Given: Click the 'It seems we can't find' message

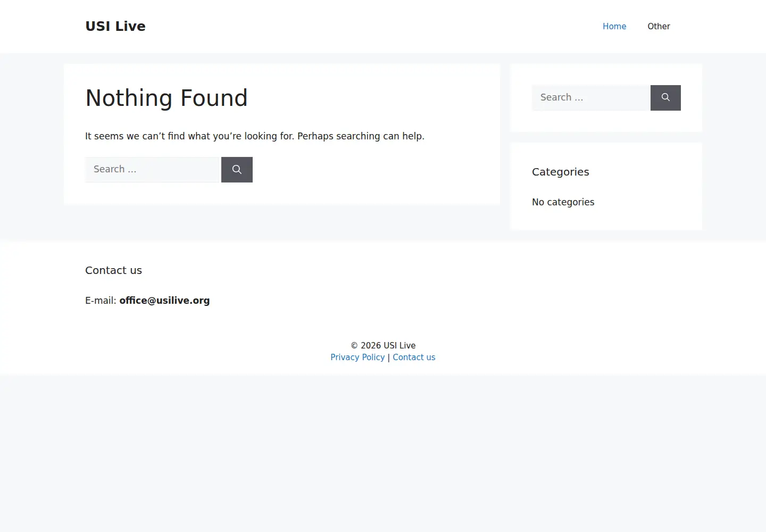Looking at the screenshot, I should (x=255, y=136).
